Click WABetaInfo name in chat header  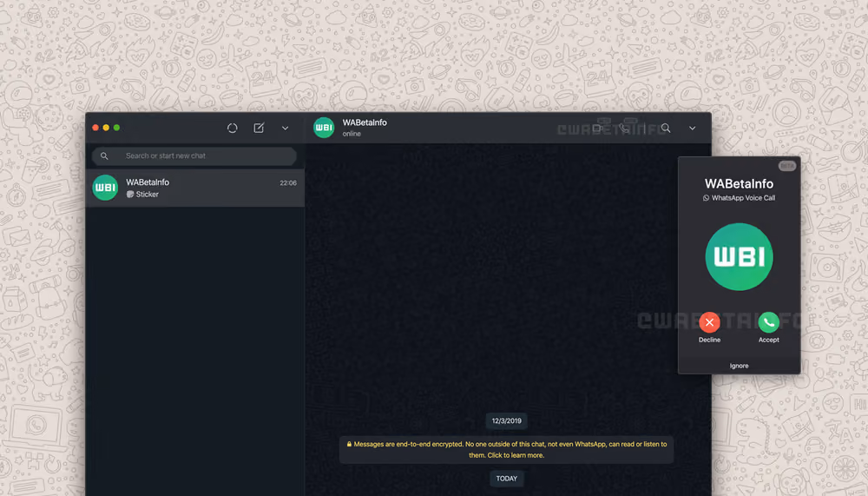tap(365, 122)
